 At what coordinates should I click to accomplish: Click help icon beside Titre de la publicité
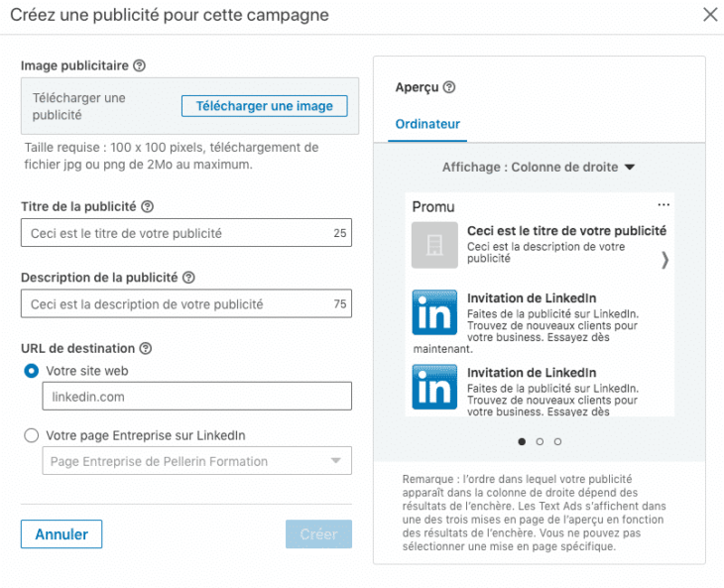[x=148, y=207]
